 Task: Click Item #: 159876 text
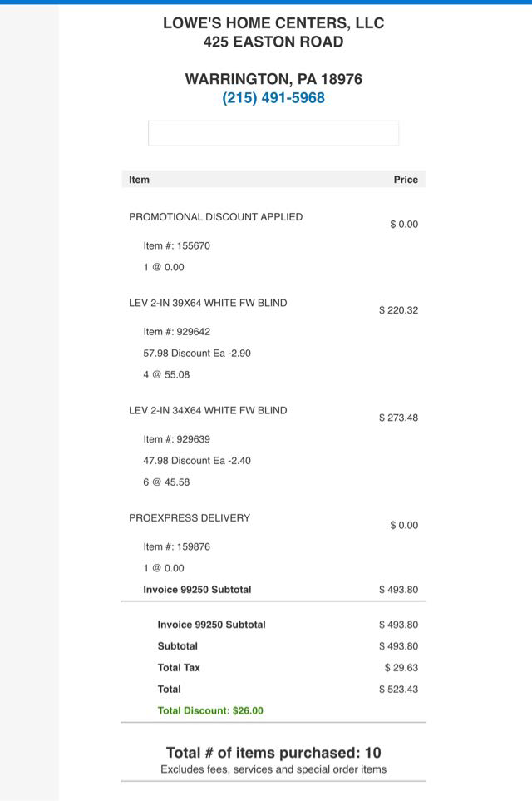tap(177, 547)
